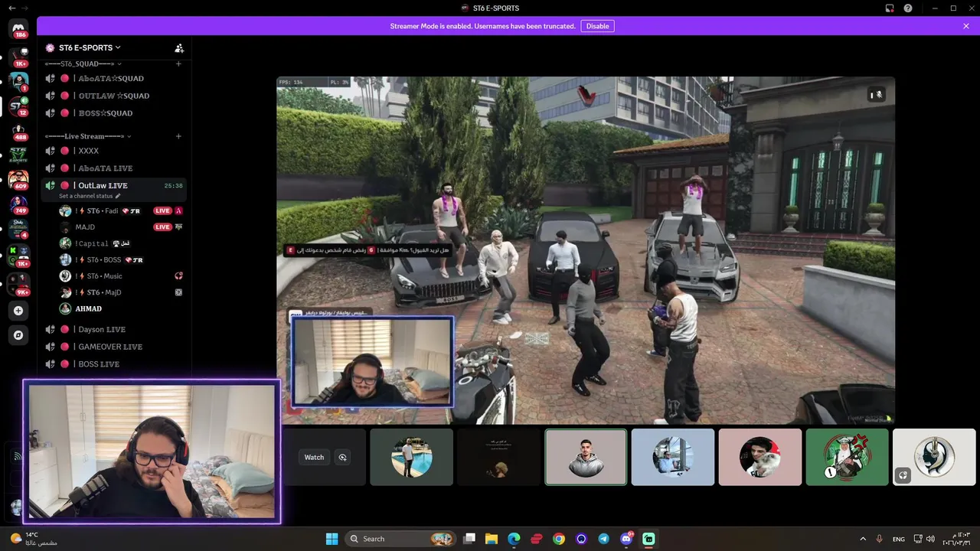Viewport: 980px width, 551px height.
Task: Join the BOSS LIVE voice channel
Action: click(x=113, y=364)
